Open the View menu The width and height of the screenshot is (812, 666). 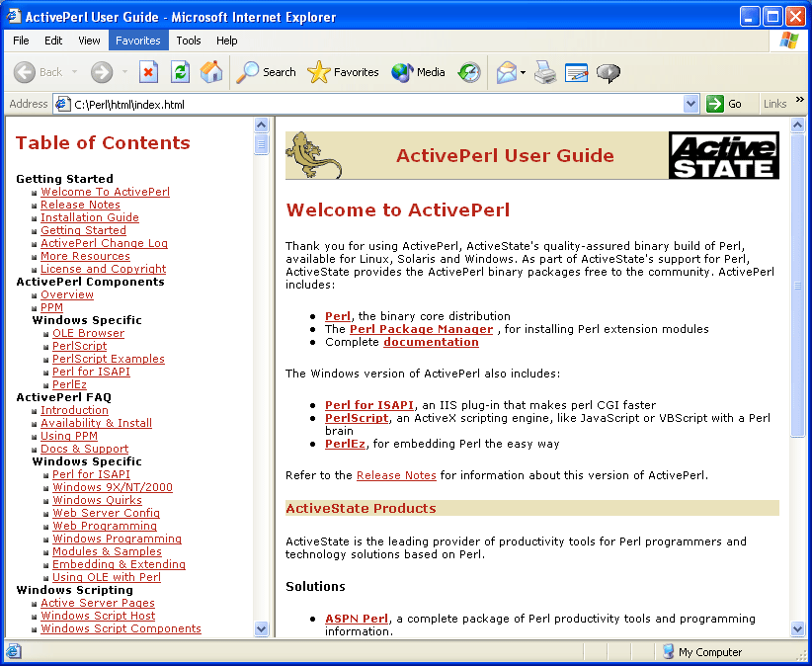tap(89, 41)
